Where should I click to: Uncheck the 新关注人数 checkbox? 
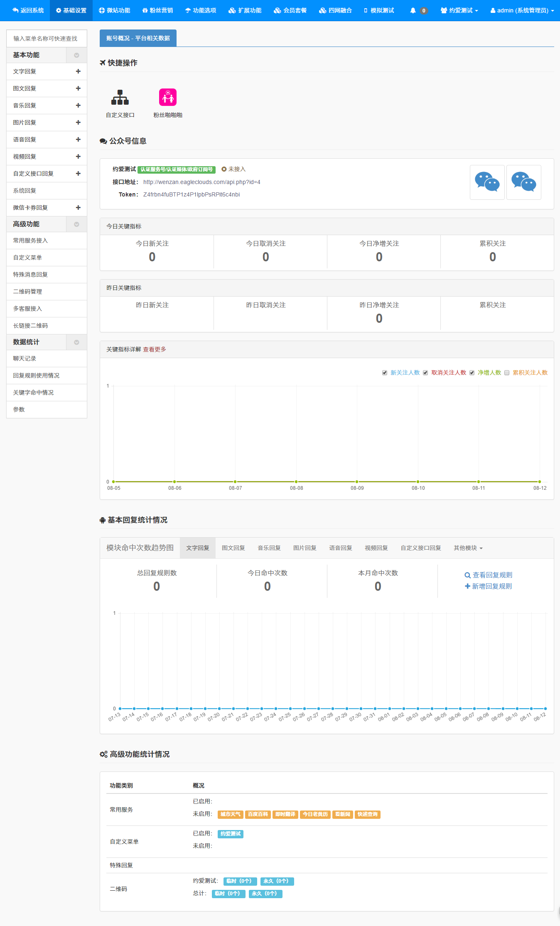click(385, 373)
